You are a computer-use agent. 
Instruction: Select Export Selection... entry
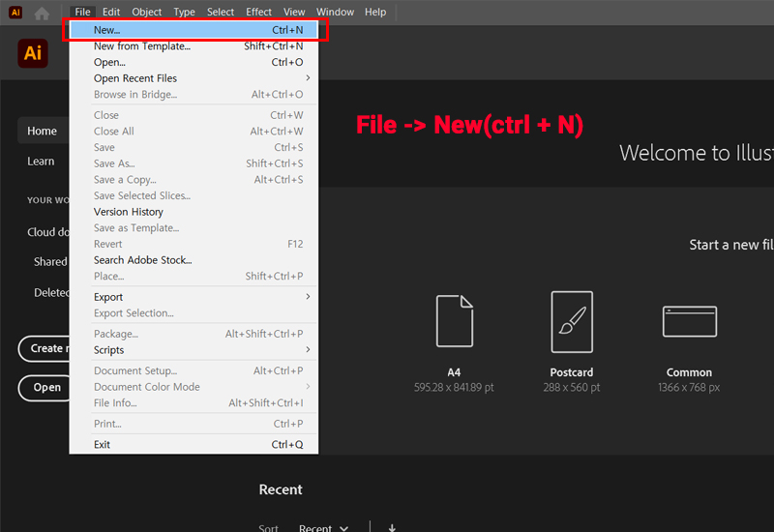click(x=194, y=312)
